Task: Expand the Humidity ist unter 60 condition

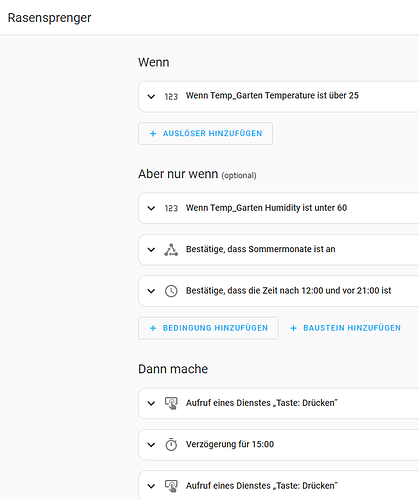Action: (x=151, y=208)
